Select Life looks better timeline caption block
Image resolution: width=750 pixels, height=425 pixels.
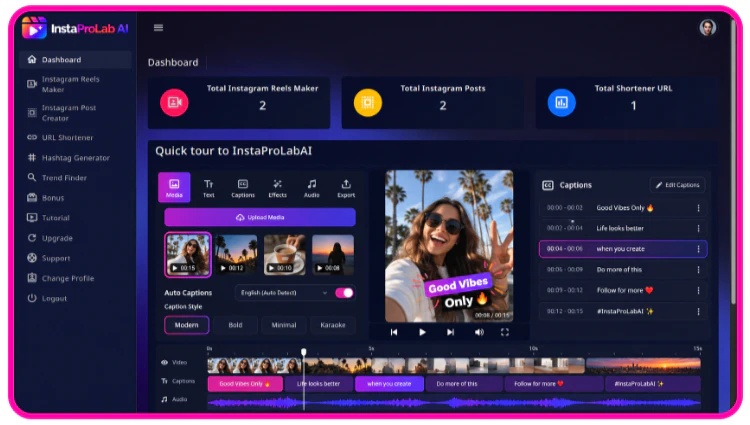pyautogui.click(x=319, y=384)
